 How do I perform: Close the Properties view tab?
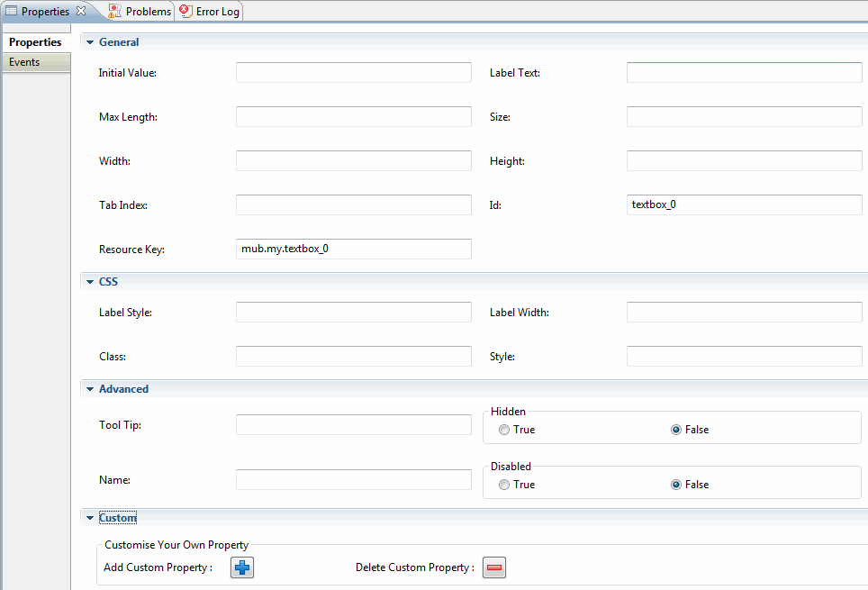click(81, 11)
